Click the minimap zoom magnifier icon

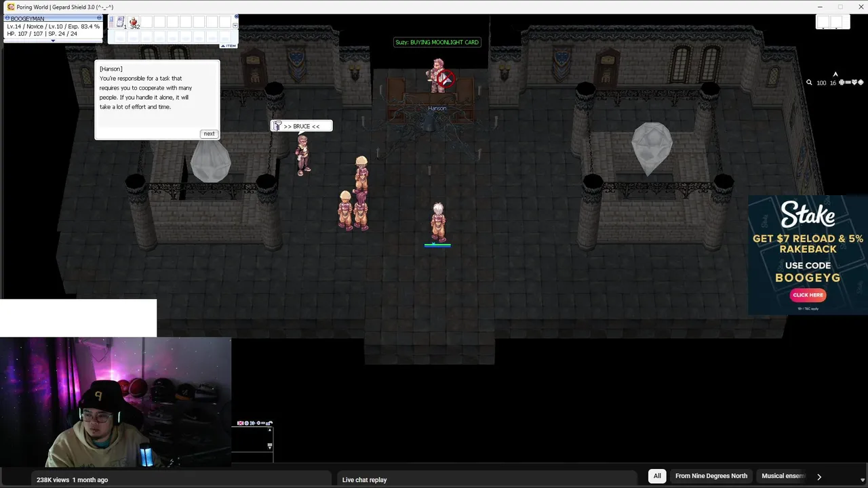pos(809,83)
